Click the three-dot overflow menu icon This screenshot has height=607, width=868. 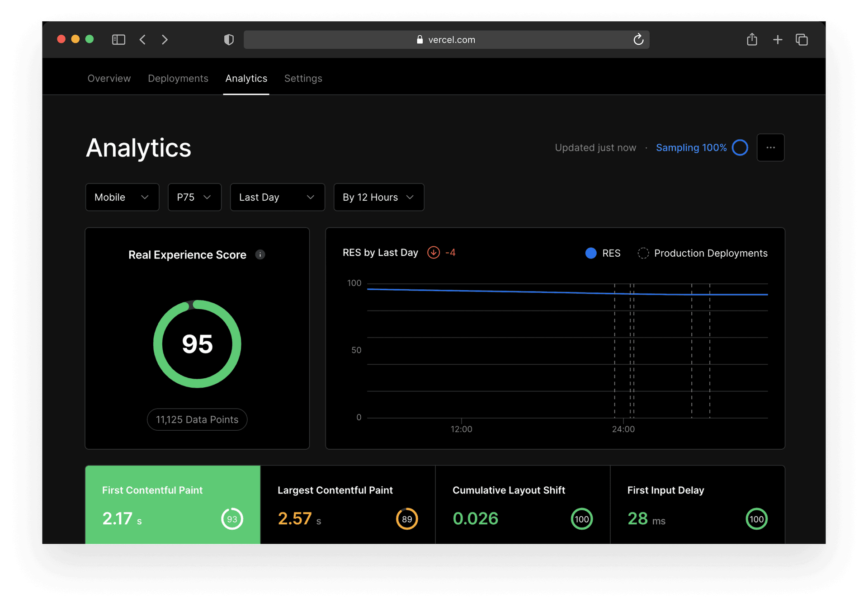tap(770, 148)
